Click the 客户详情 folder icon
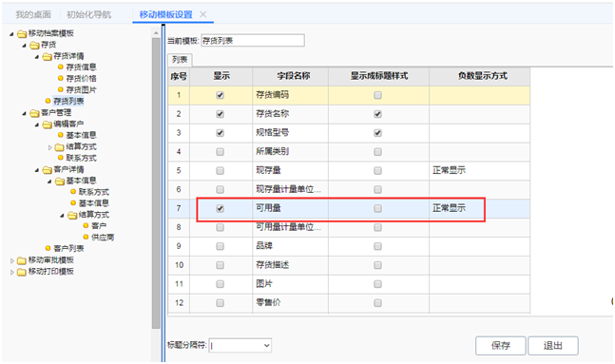This screenshot has width=615, height=364. [x=48, y=170]
